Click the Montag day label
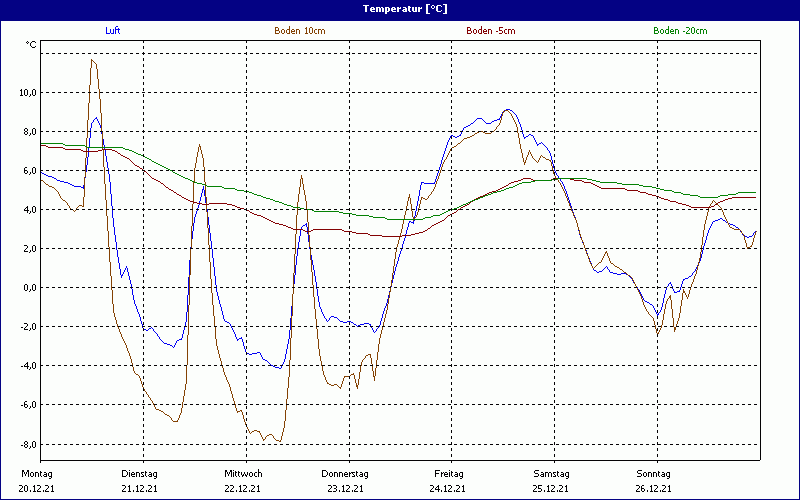Image resolution: width=800 pixels, height=500 pixels. coord(35,474)
